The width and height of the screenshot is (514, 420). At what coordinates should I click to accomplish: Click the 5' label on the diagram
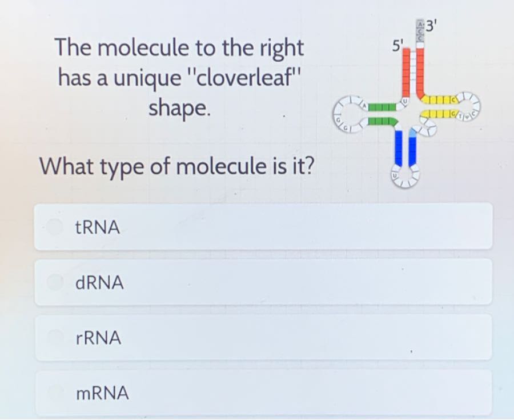coord(397,45)
